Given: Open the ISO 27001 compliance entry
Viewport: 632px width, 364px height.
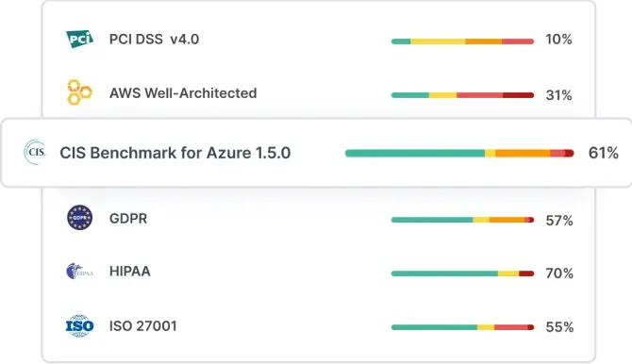Looking at the screenshot, I should 143,325.
